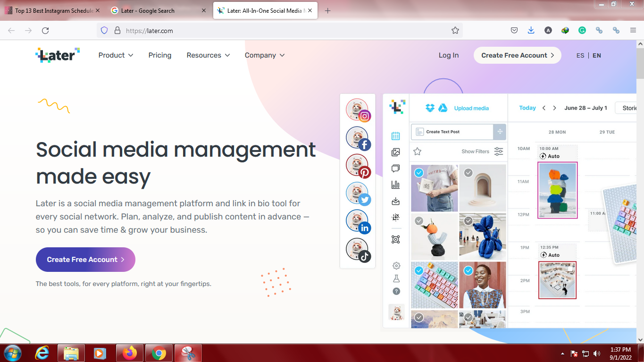Open the help question mark icon
Screen dimensions: 644x362
tap(396, 291)
